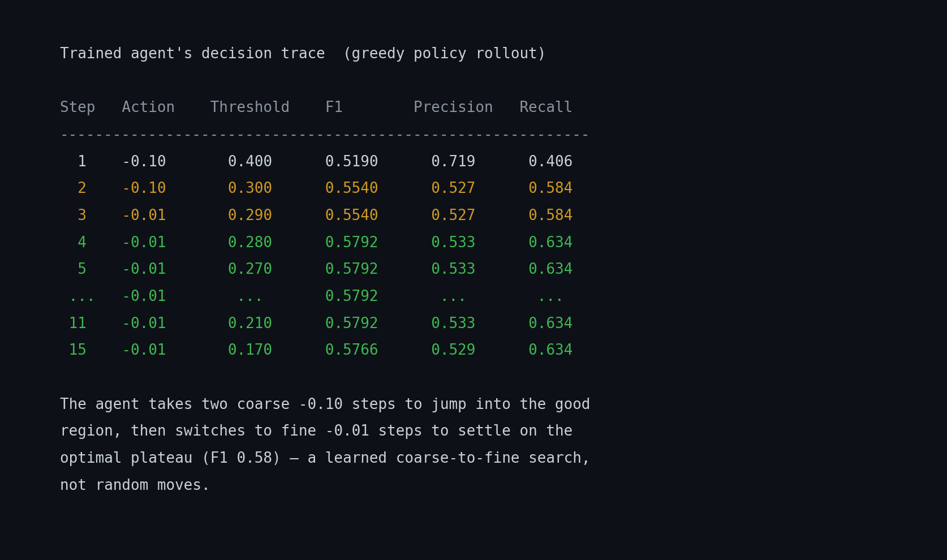Click threshold value 0.280 in step 4

250,243
